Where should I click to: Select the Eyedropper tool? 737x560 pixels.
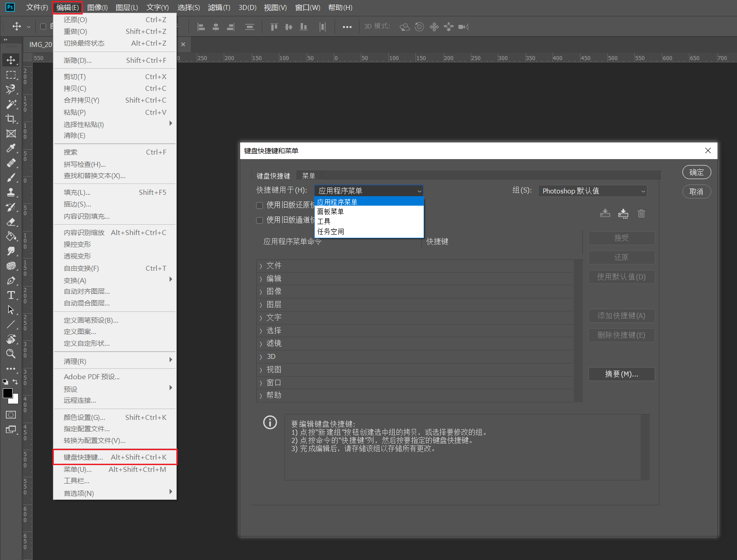(11, 148)
